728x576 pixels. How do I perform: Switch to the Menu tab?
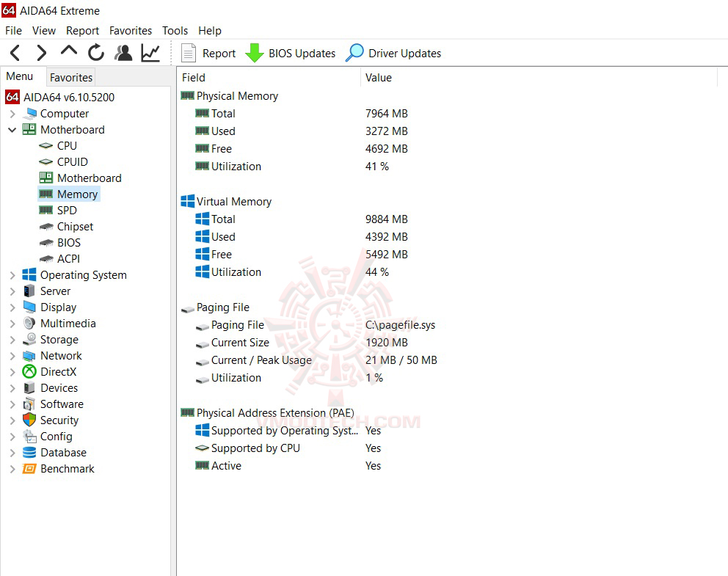pos(20,76)
